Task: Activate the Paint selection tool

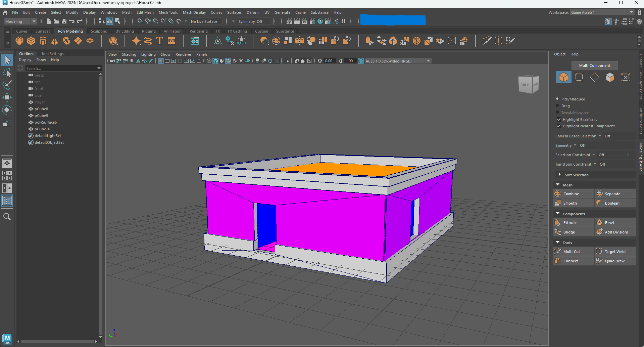Action: [7, 85]
